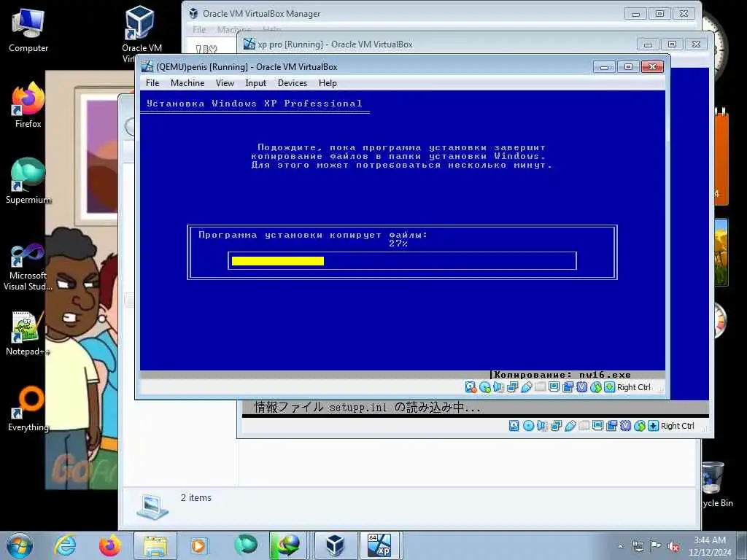Open the Windows Start menu

[20, 545]
